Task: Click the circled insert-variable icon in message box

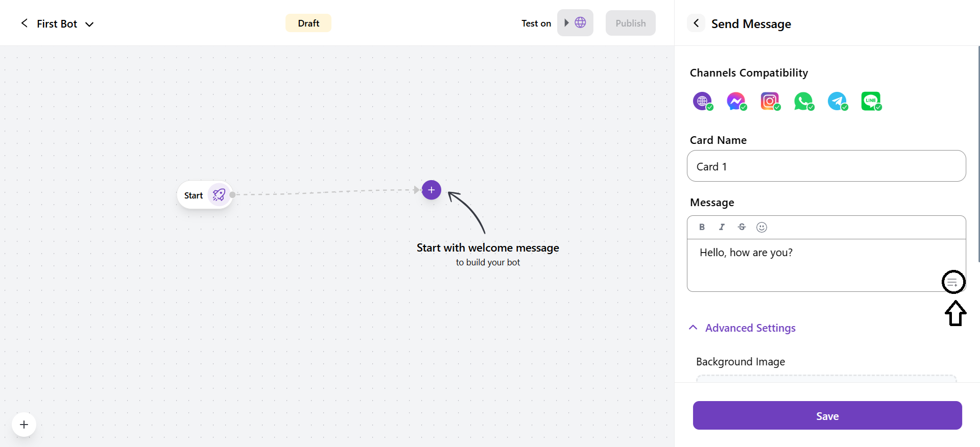Action: point(953,282)
